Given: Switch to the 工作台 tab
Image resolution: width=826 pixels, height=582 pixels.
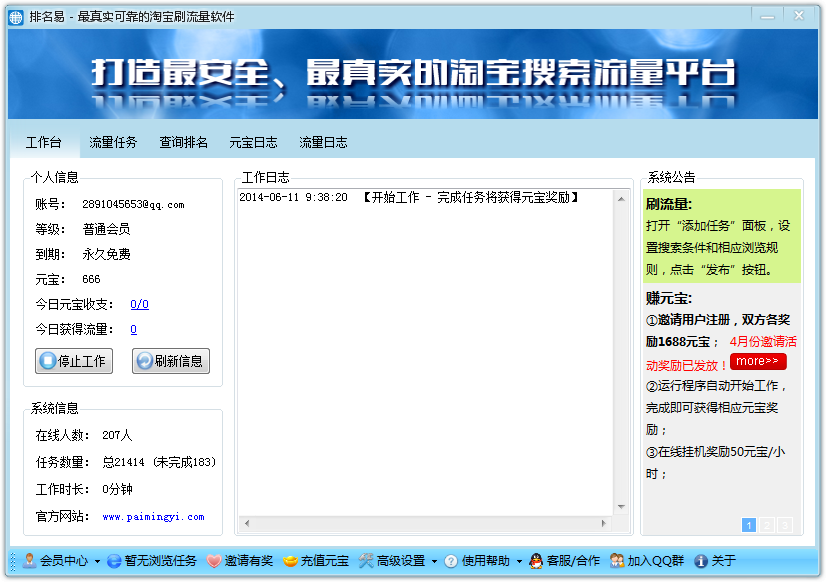Looking at the screenshot, I should (44, 143).
